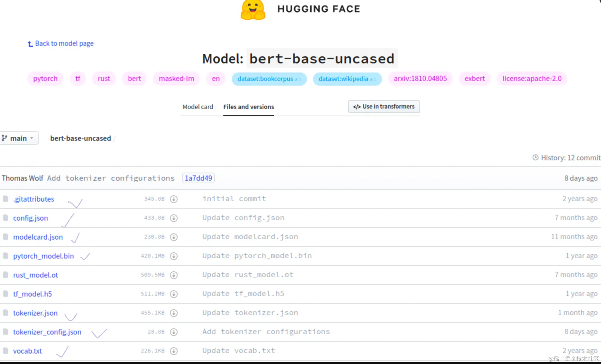601x364 pixels.
Task: Open the dataset:wikipedia tag
Action: coord(347,79)
